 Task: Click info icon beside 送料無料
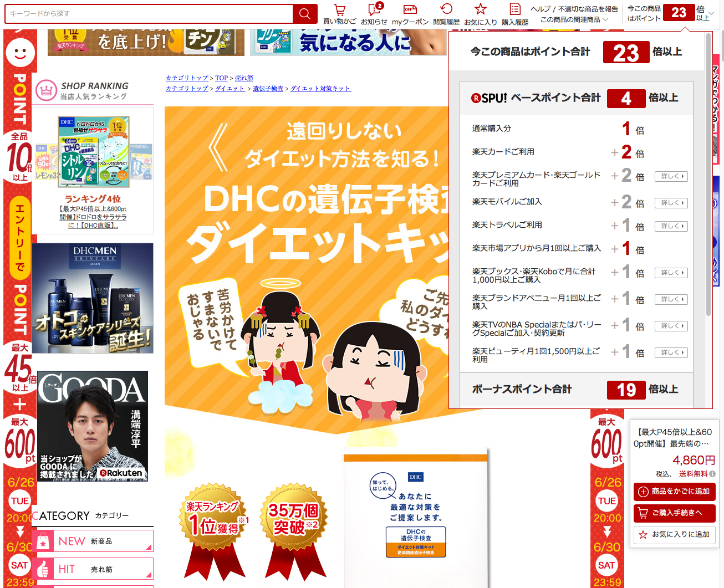pyautogui.click(x=712, y=474)
